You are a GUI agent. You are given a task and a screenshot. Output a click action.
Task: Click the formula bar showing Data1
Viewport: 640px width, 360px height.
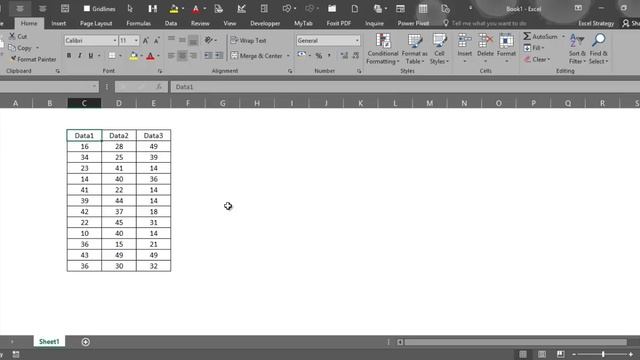click(x=404, y=87)
